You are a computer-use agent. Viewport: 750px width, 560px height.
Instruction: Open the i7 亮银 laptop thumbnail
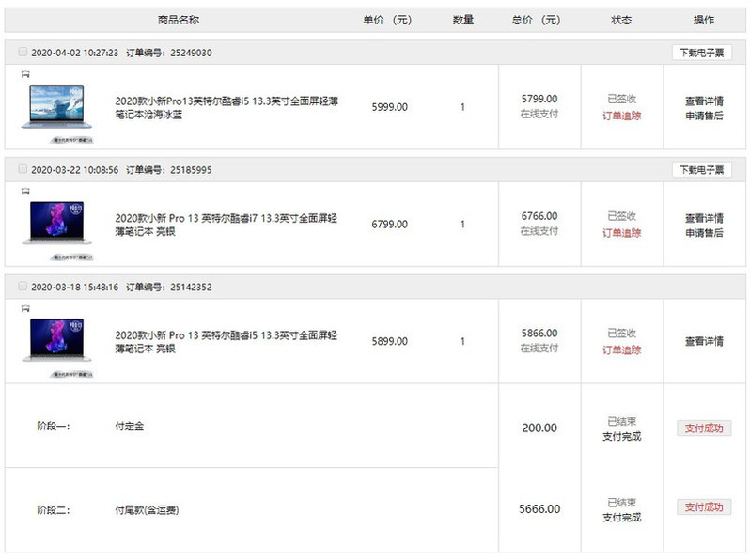click(57, 224)
